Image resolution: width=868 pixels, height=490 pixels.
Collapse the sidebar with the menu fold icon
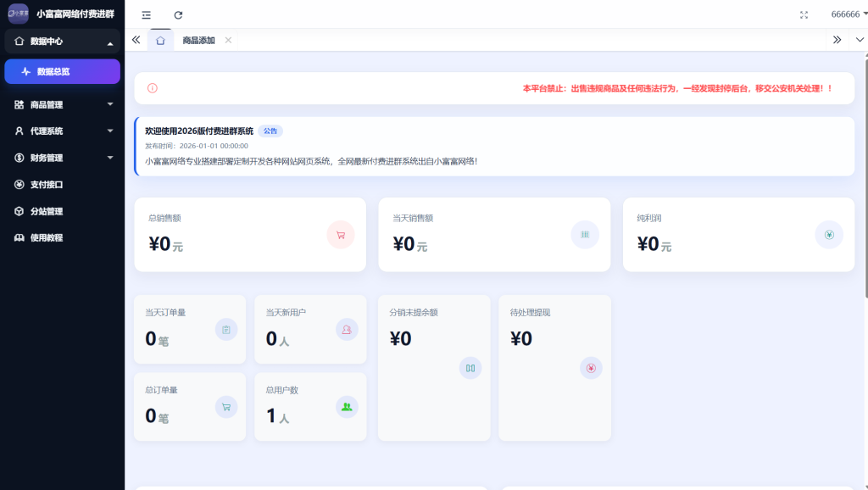click(x=146, y=15)
